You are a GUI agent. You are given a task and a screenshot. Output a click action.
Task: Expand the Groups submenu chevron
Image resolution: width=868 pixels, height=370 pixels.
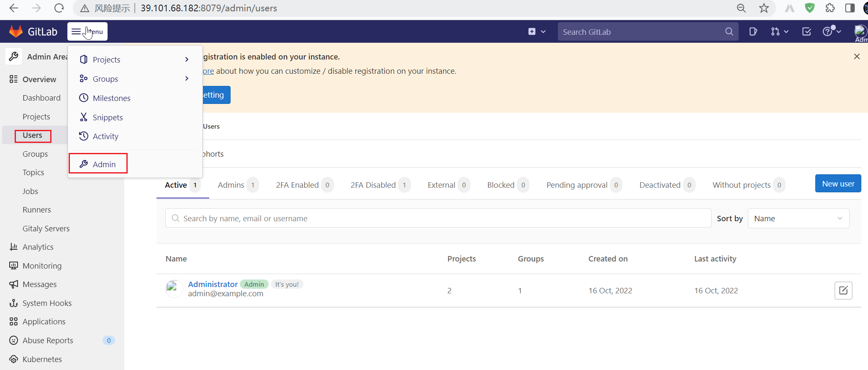(x=187, y=78)
